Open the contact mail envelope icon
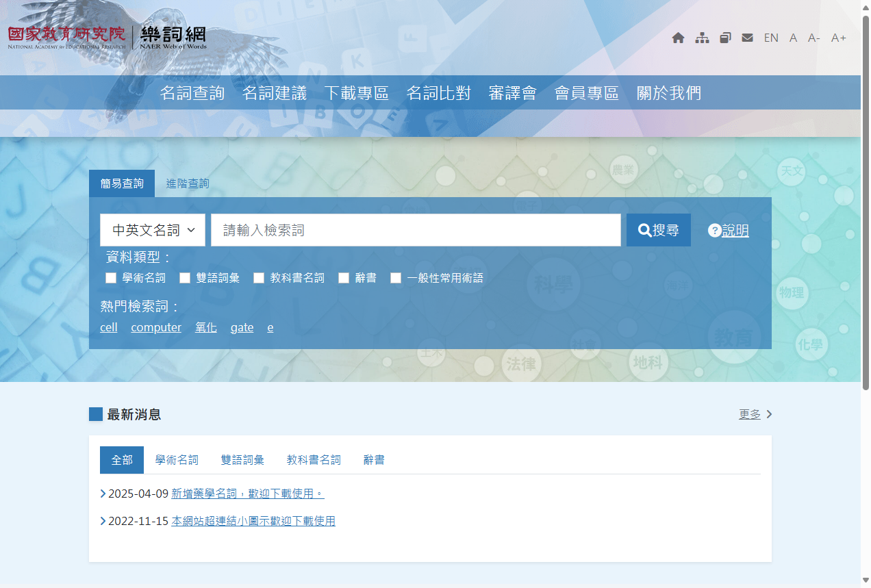 pyautogui.click(x=747, y=38)
